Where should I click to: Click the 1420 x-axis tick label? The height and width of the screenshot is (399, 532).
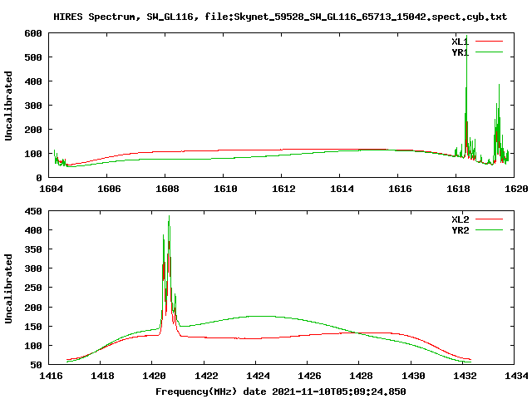[x=155, y=376]
